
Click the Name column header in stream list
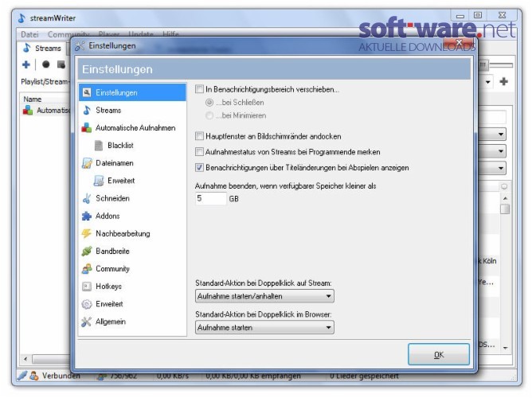pos(45,99)
